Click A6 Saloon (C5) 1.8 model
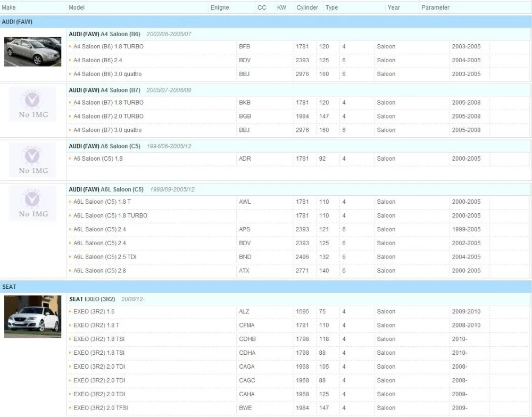The width and height of the screenshot is (532, 417). [x=98, y=159]
